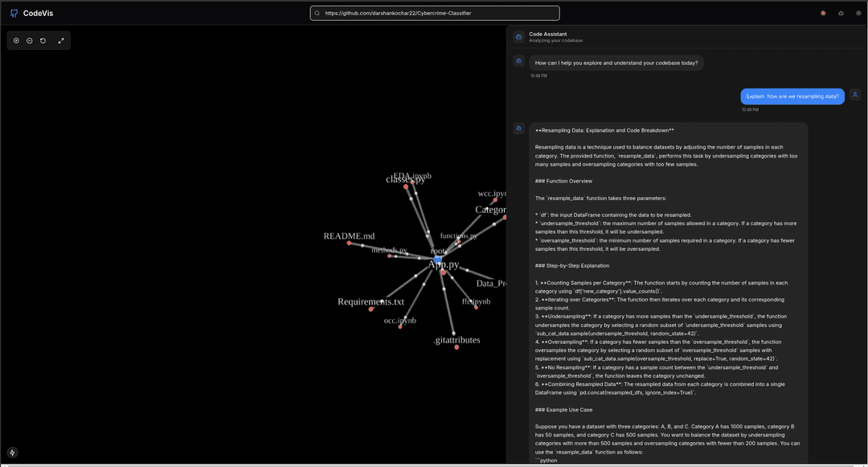Click the CodeVis logo icon
Viewport: 868px width, 467px height.
14,14
